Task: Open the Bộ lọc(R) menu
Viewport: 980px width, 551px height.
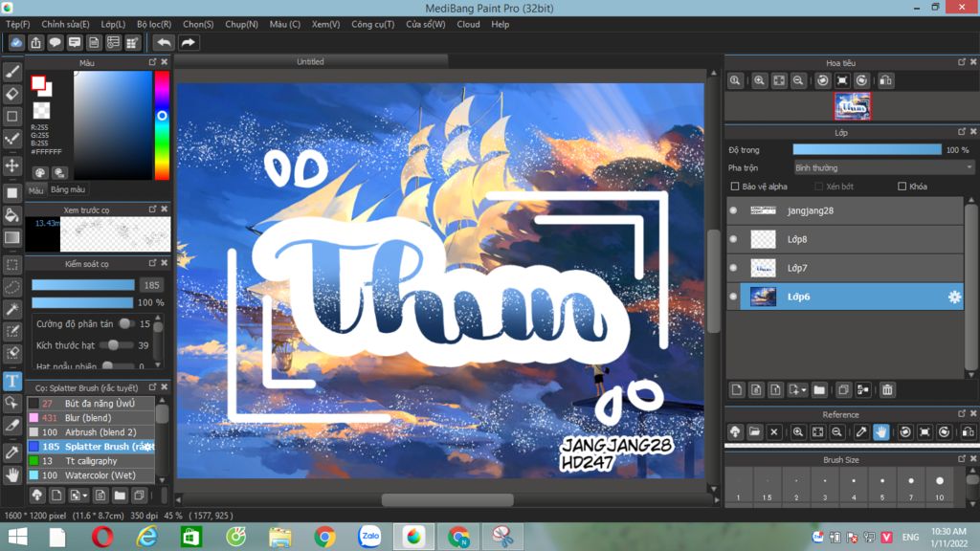Action: coord(154,24)
